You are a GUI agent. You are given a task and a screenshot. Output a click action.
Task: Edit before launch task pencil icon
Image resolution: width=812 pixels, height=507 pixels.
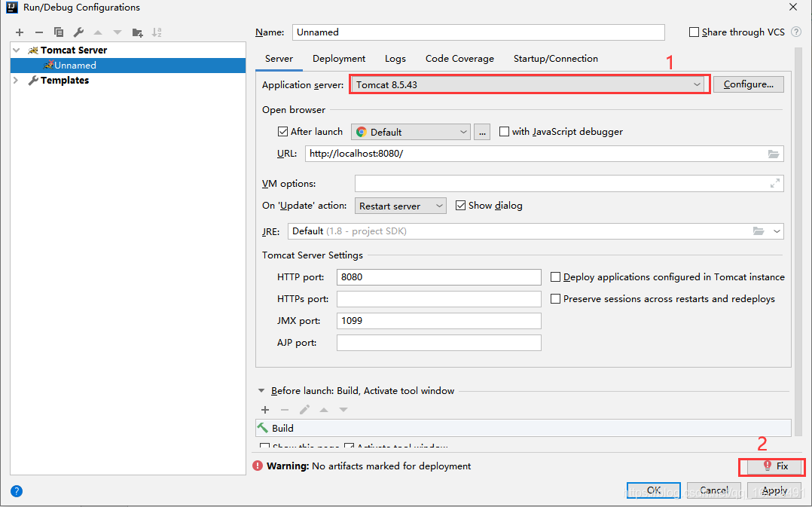304,410
